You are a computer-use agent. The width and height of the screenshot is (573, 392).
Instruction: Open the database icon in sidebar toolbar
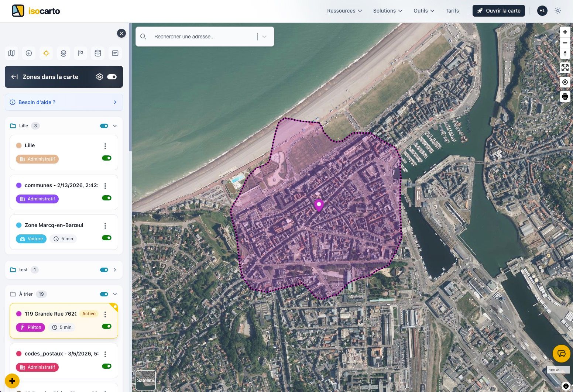tap(98, 53)
